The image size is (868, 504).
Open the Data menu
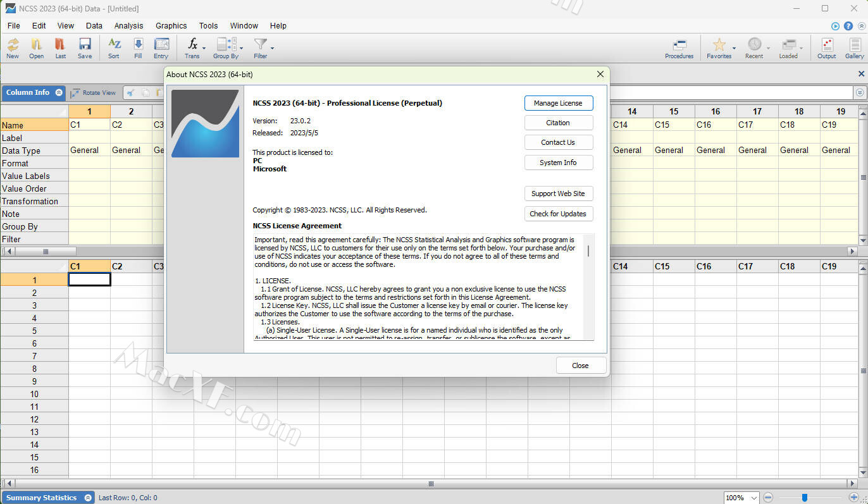[x=94, y=26]
